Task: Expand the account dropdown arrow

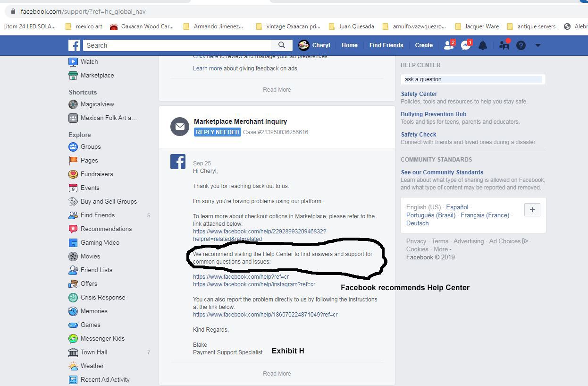Action: point(538,45)
